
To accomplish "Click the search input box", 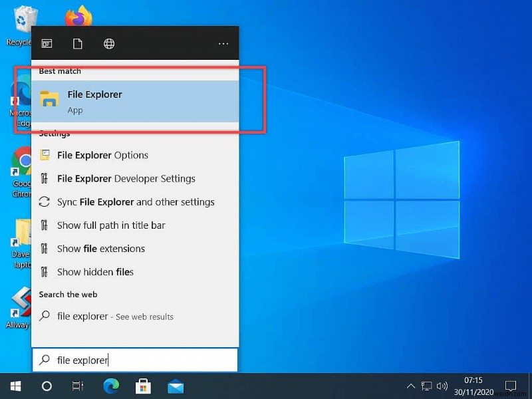I will pyautogui.click(x=133, y=360).
